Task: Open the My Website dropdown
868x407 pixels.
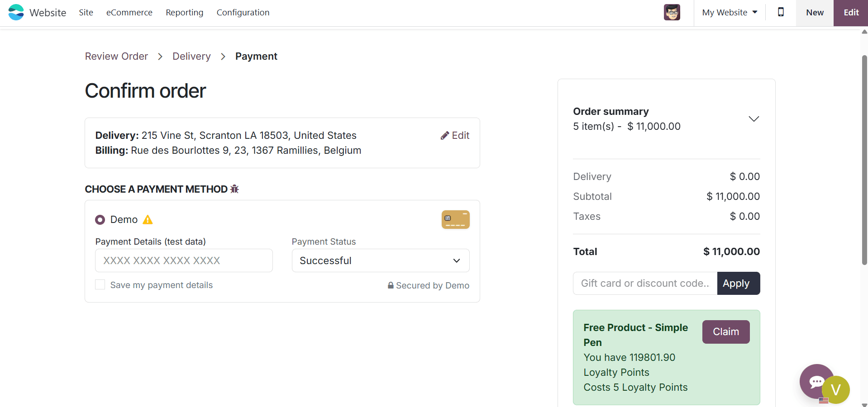Action: 729,12
